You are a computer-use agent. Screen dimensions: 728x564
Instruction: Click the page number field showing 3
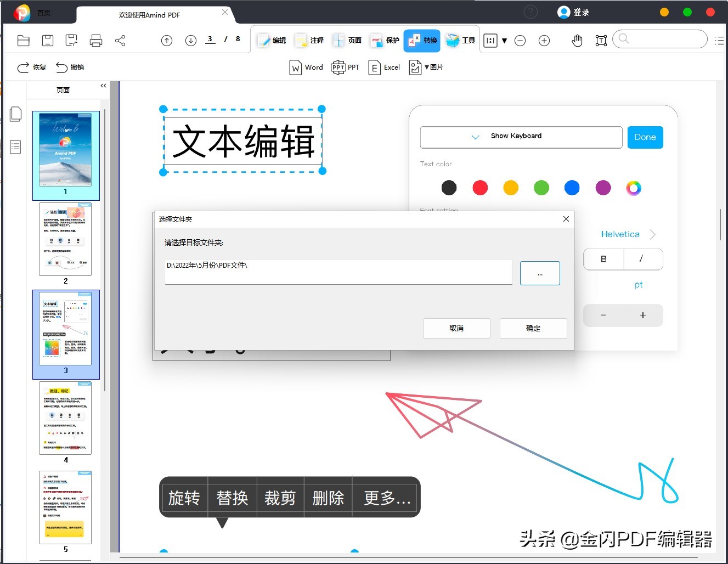(x=210, y=40)
